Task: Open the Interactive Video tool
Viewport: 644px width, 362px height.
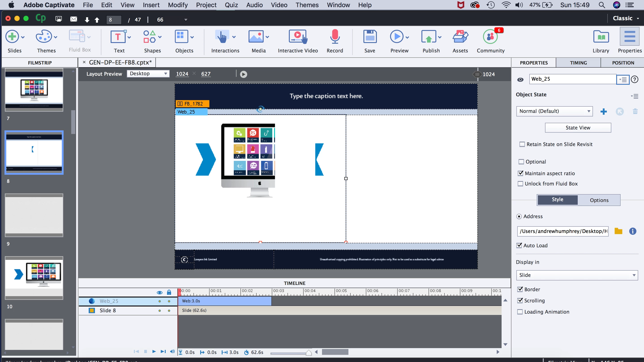Action: 298,37
